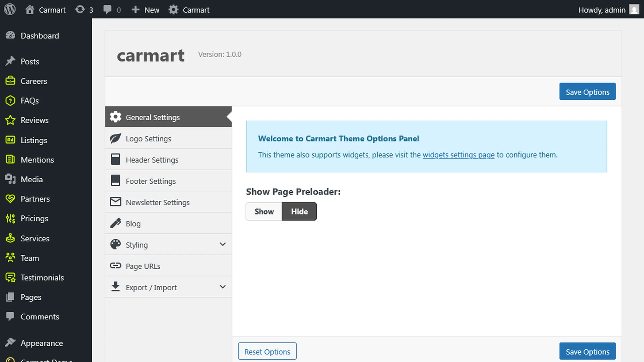Click the Posts pushpin icon
Viewport: 644px width, 362px height.
[10, 61]
